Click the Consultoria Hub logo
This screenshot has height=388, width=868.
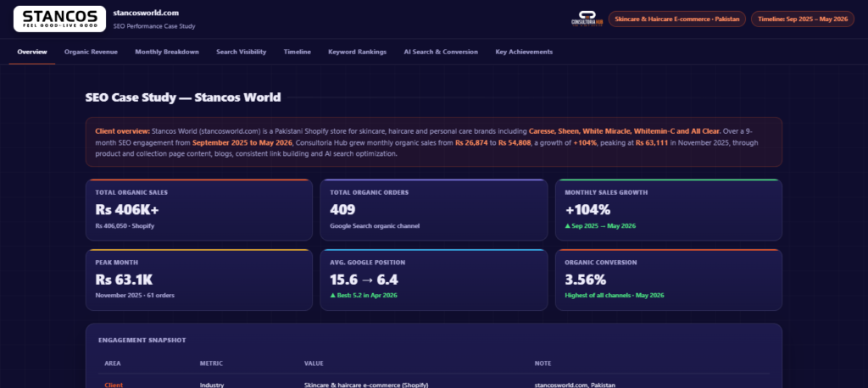(587, 19)
